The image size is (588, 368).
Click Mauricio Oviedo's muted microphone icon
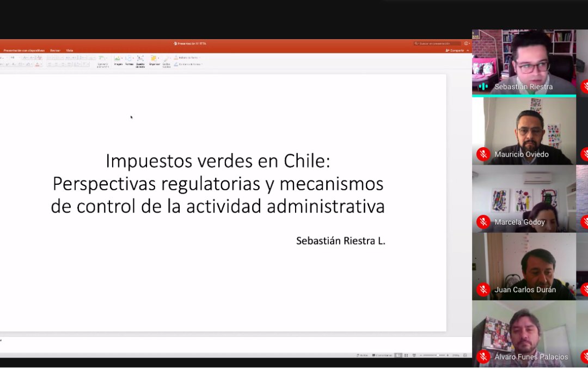point(483,154)
